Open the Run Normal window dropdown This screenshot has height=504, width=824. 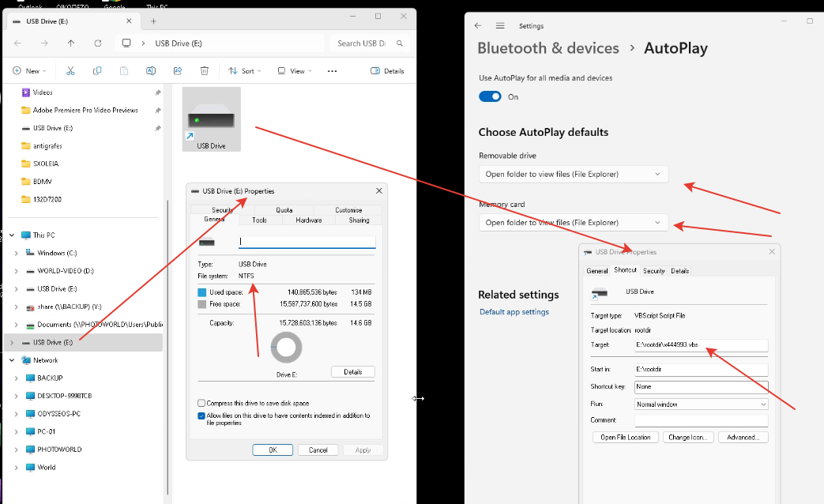[701, 404]
